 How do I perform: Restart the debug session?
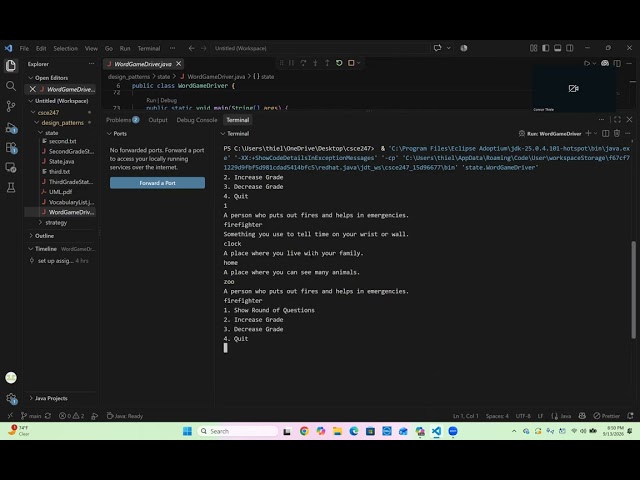339,63
